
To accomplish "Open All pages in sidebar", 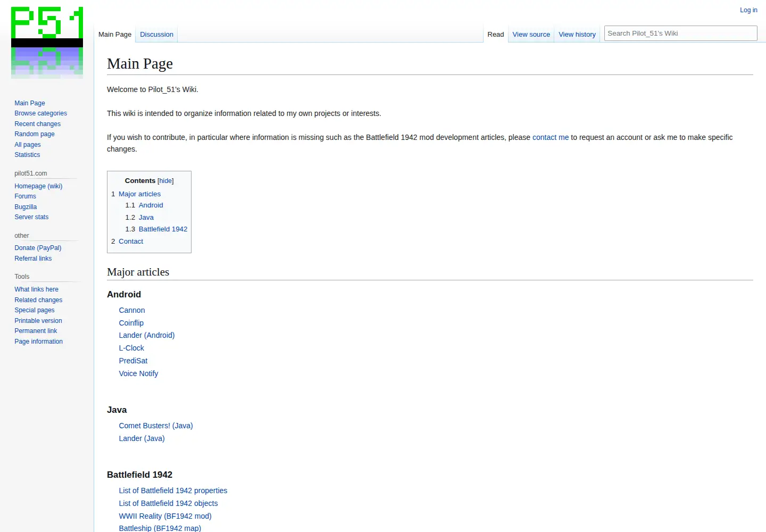I will click(28, 145).
